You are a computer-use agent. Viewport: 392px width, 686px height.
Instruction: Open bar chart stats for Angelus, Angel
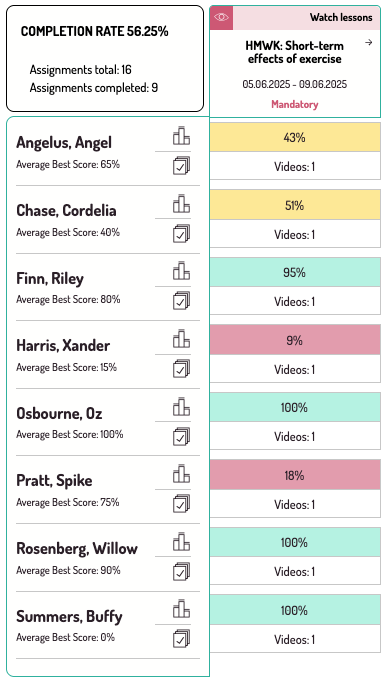[x=181, y=136]
